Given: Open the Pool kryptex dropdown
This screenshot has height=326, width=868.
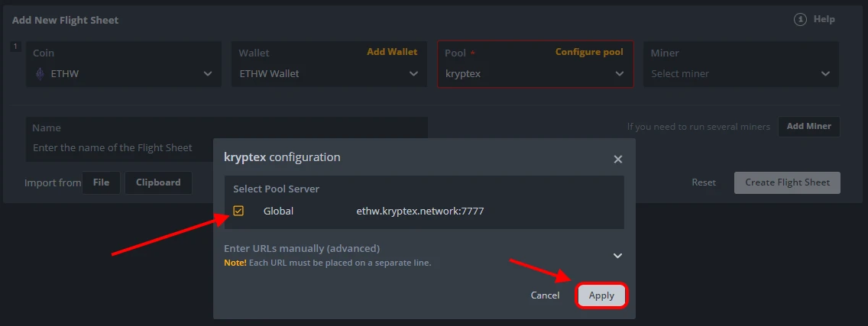Looking at the screenshot, I should 619,74.
